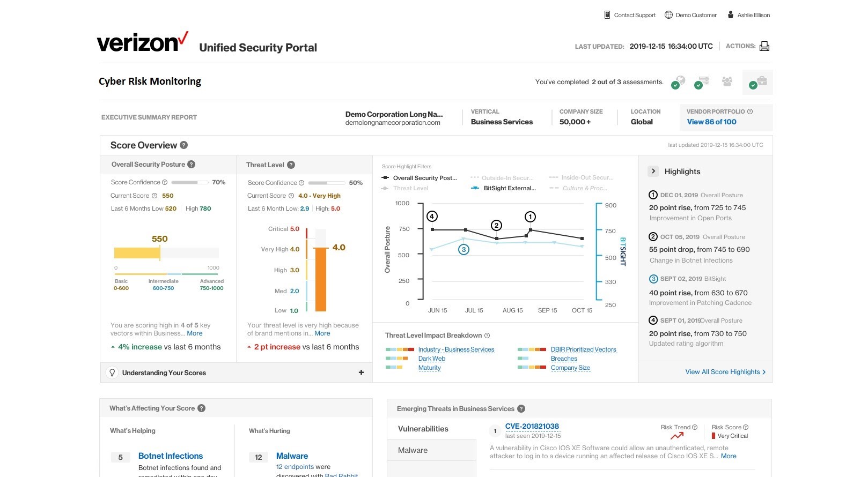Open the Ashlie Ellison profile icon

[x=729, y=14]
